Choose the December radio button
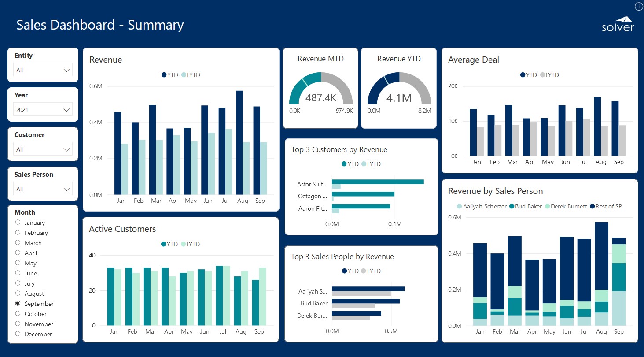 click(x=18, y=334)
